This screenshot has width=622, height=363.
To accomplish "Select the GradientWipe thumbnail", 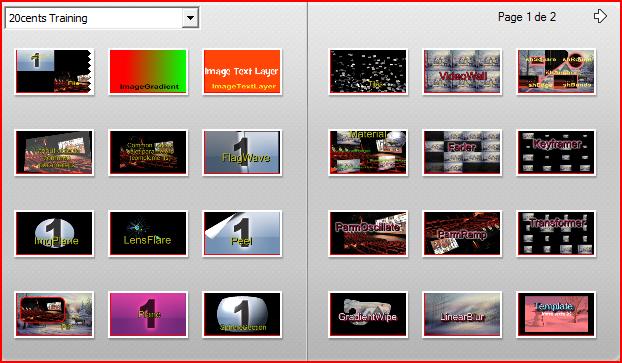I will [x=368, y=315].
